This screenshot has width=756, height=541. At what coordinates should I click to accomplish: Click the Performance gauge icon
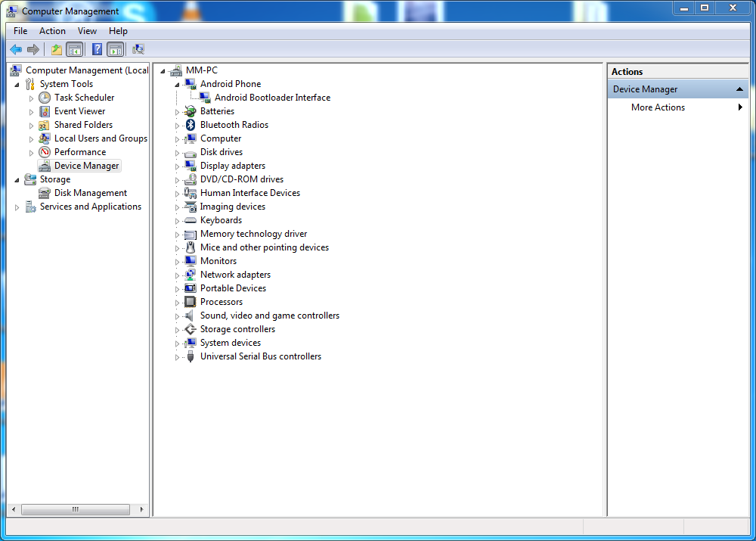(45, 152)
